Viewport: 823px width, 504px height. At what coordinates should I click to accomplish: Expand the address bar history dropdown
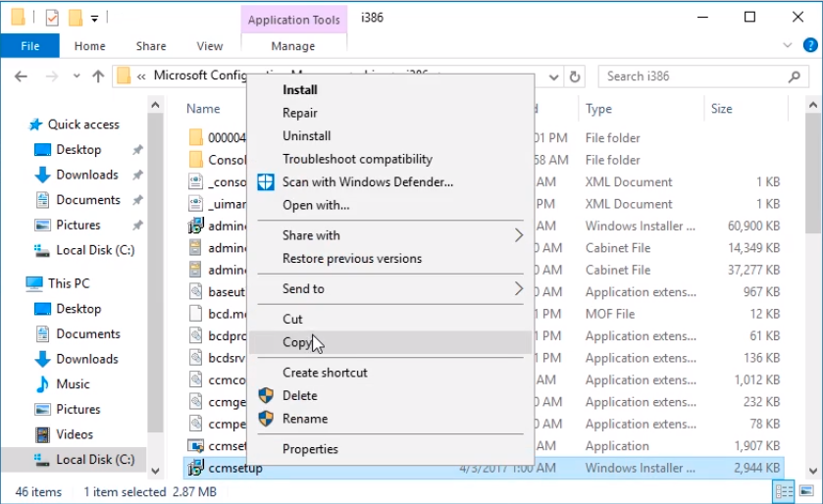tap(554, 77)
